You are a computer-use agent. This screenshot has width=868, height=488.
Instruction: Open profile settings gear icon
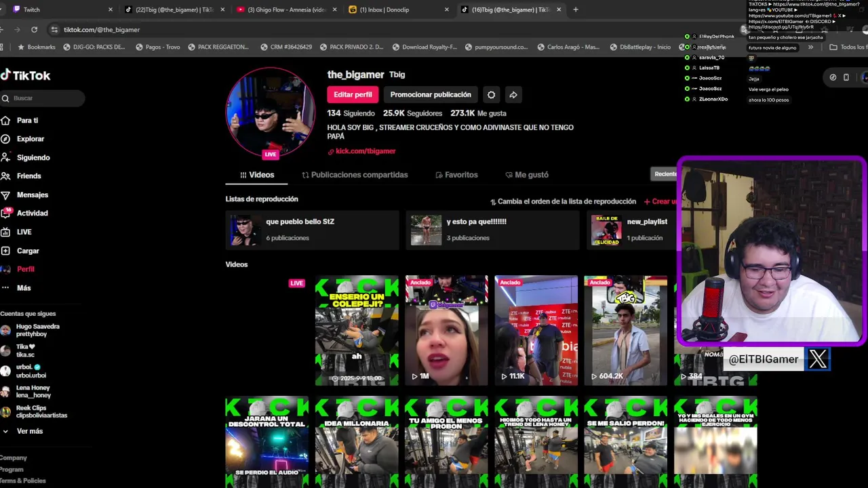491,95
